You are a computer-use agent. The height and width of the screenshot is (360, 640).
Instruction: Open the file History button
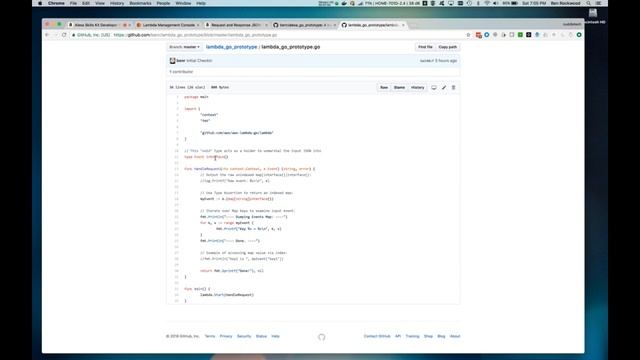[417, 87]
